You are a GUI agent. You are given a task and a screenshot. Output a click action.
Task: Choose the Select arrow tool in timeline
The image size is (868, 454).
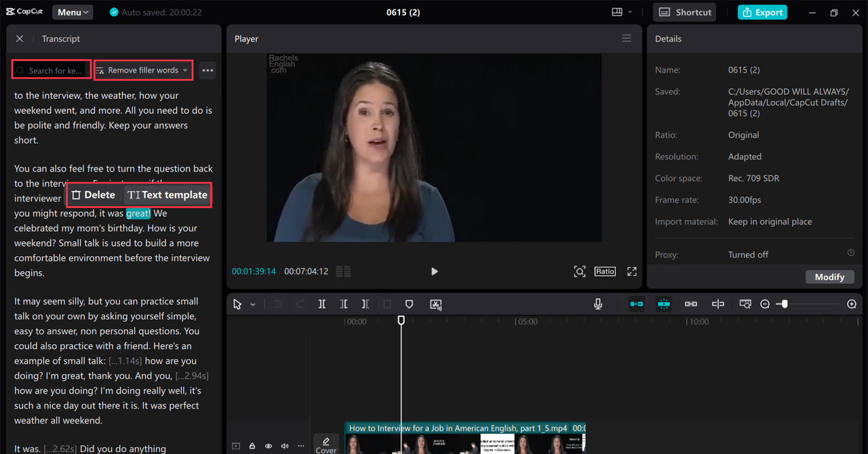(x=237, y=304)
